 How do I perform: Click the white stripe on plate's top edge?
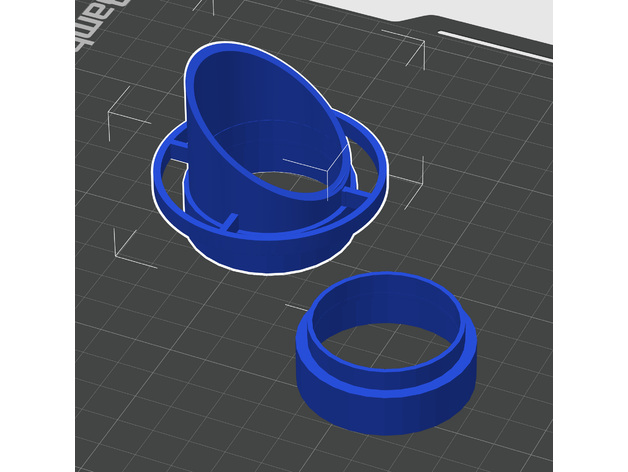495,45
